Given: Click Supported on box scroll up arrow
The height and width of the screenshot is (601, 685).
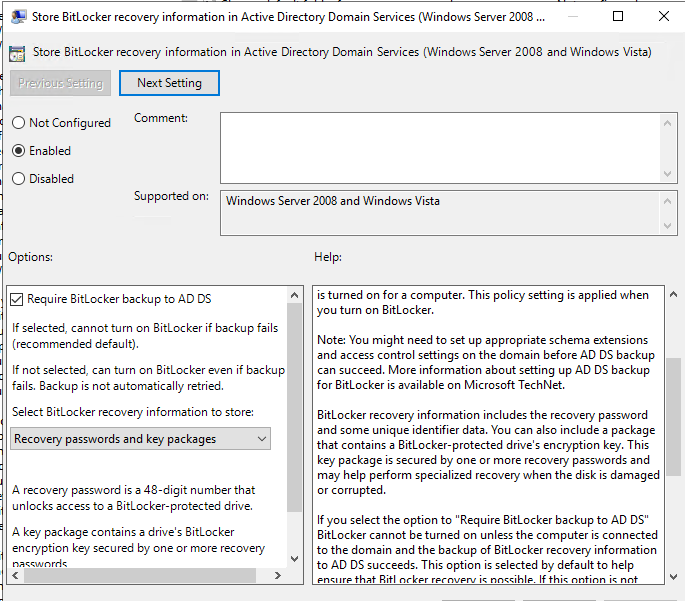Looking at the screenshot, I should click(x=668, y=201).
